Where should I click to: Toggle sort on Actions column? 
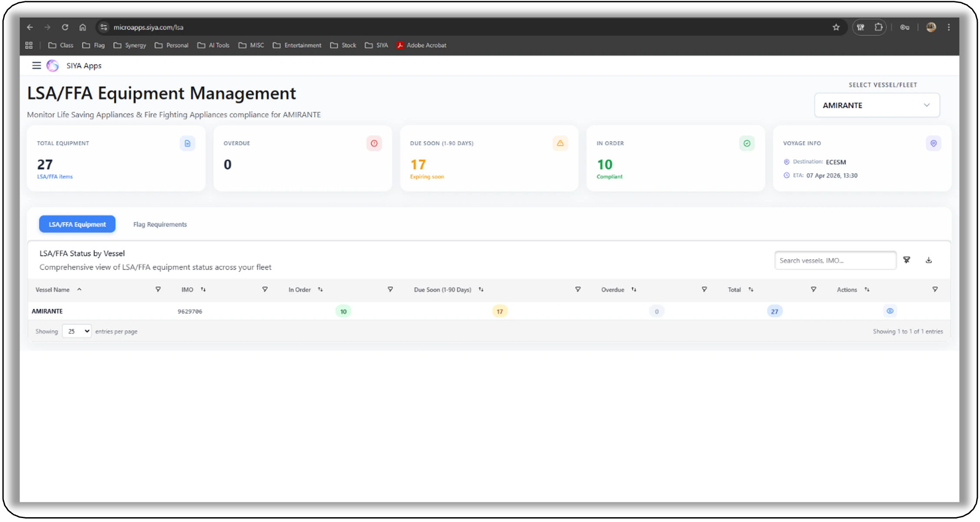867,290
